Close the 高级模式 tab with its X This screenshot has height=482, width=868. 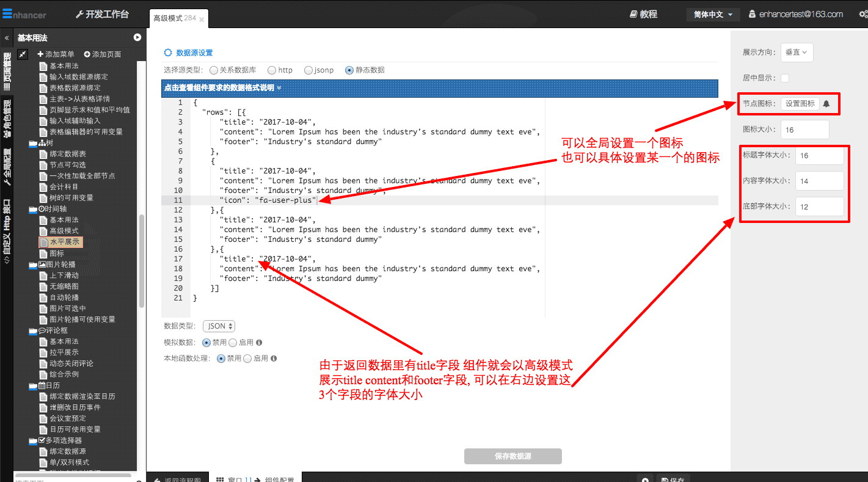pyautogui.click(x=202, y=20)
